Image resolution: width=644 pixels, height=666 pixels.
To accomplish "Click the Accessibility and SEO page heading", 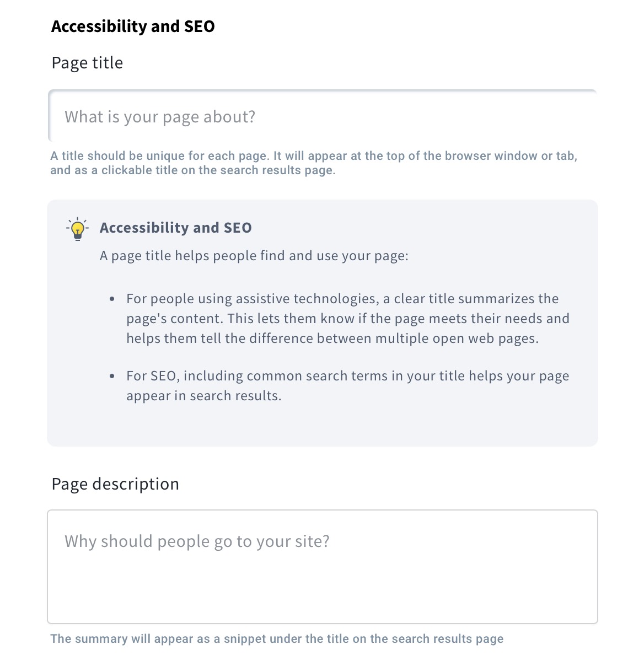I will (133, 26).
